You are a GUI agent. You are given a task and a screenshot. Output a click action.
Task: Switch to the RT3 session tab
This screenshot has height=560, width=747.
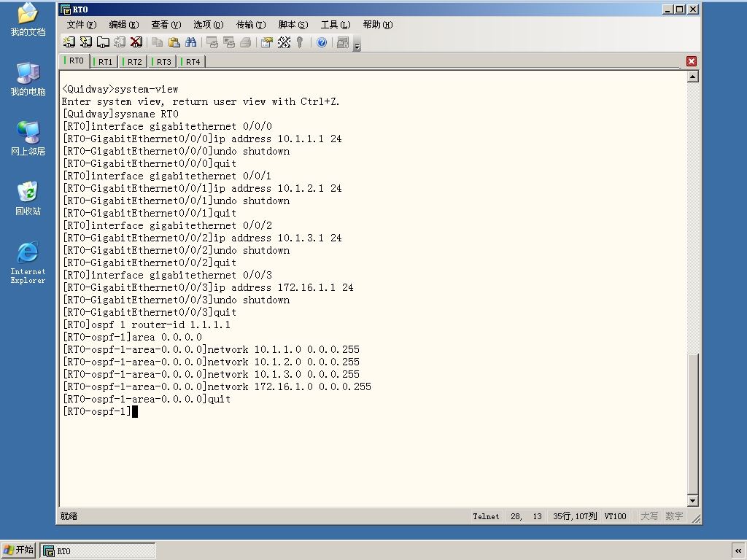tap(161, 61)
